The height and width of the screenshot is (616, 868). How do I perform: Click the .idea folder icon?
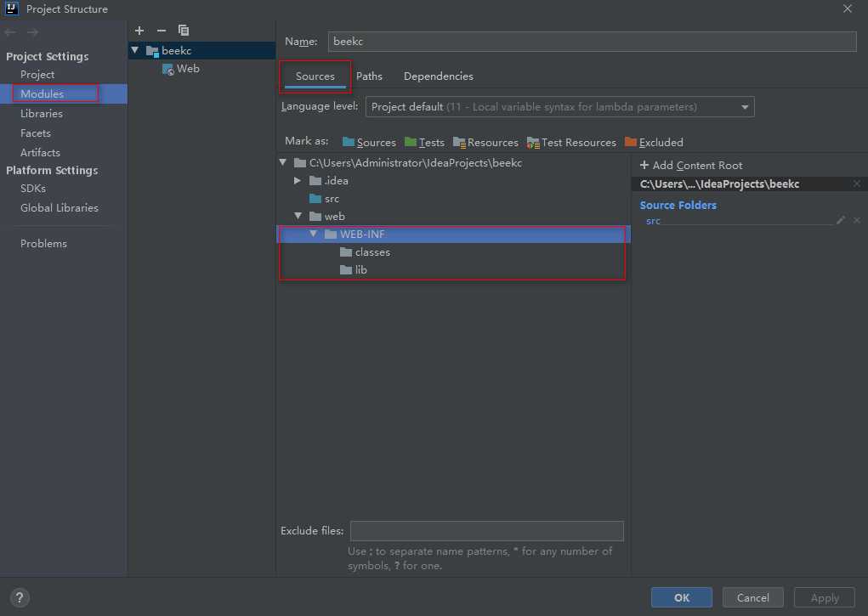[x=315, y=180]
